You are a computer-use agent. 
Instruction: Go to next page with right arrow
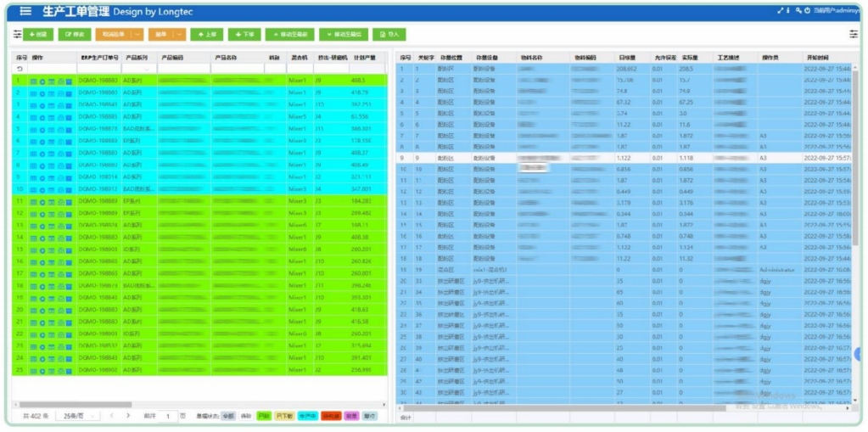(x=128, y=416)
